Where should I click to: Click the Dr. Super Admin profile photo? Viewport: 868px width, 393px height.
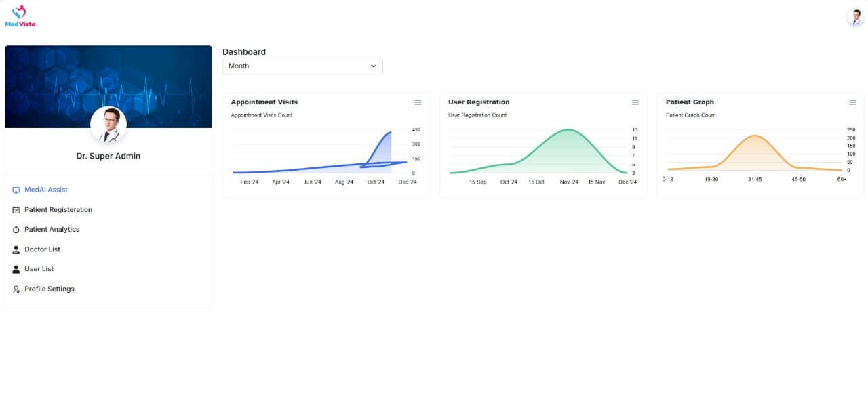click(x=108, y=125)
